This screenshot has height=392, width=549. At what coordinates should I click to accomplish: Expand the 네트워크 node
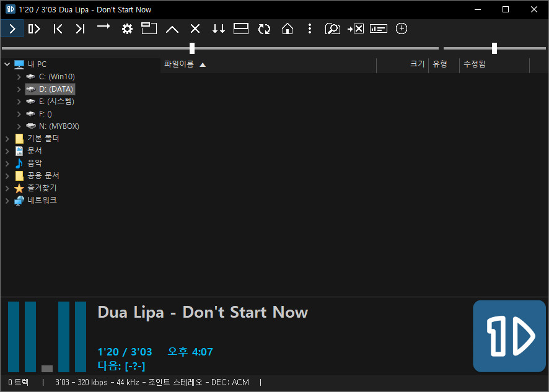click(7, 201)
